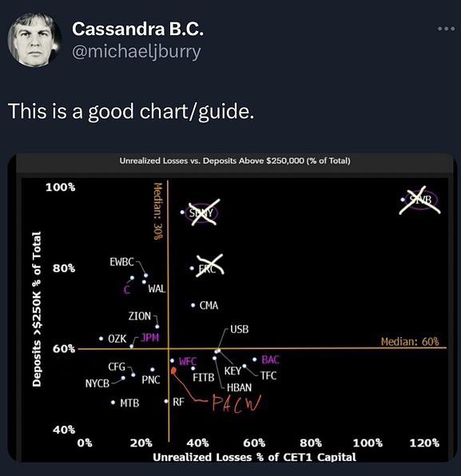Select the orange PACW data point

point(173,371)
